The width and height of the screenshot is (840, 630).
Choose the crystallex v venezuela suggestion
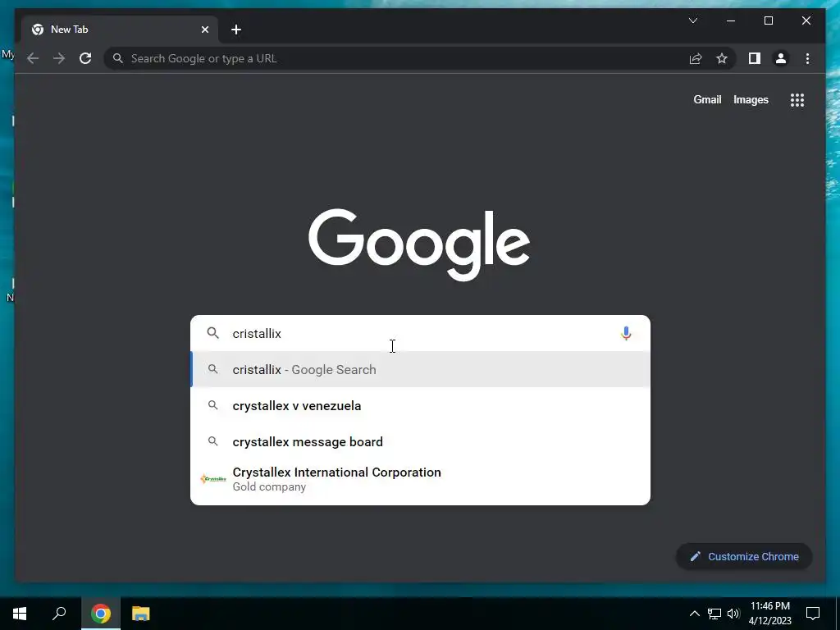421,405
